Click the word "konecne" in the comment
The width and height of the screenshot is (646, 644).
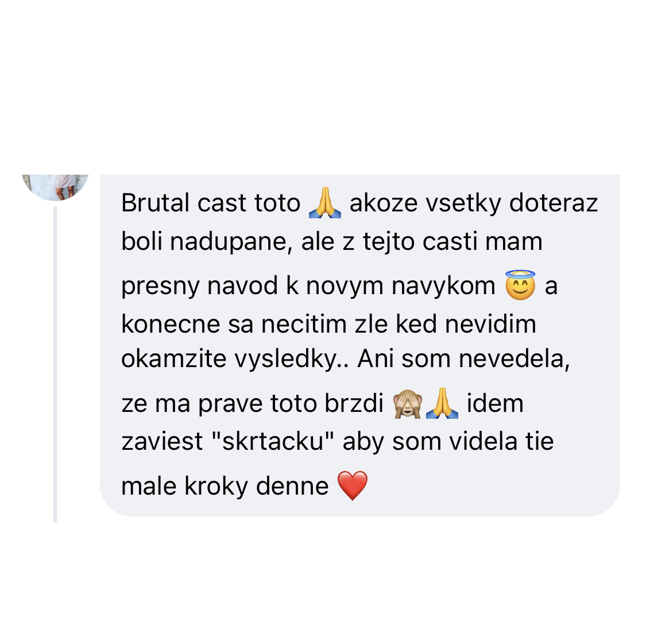[x=171, y=324]
